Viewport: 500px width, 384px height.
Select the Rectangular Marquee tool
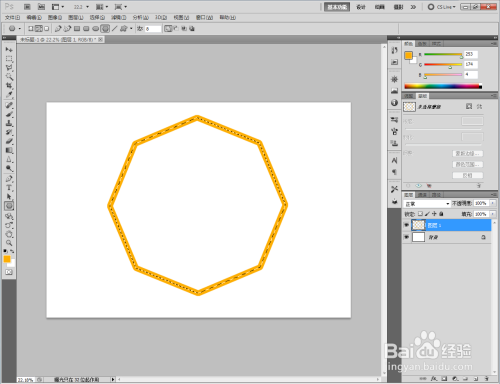(9, 59)
